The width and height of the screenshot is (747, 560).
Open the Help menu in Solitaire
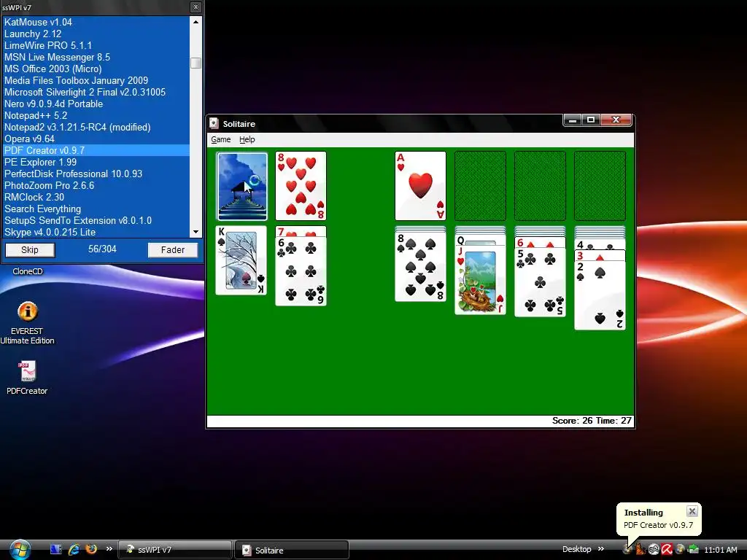247,139
